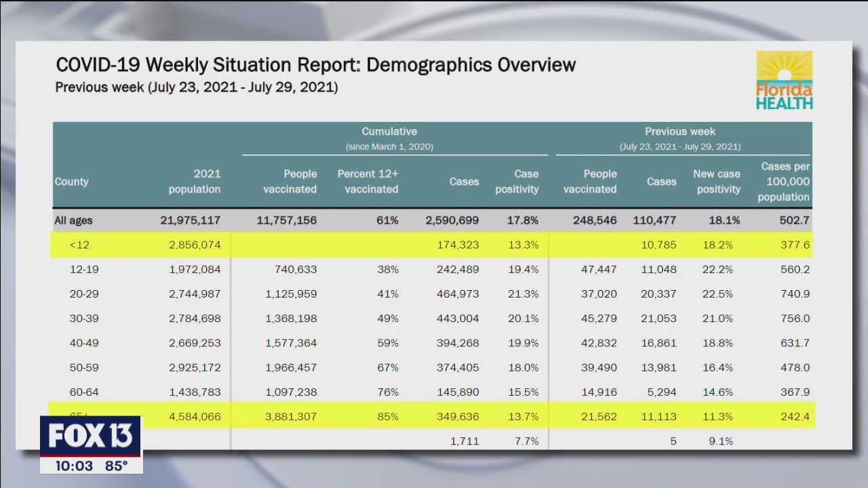Click the 5,294 weekly cases cell
The height and width of the screenshot is (488, 868).
click(663, 392)
